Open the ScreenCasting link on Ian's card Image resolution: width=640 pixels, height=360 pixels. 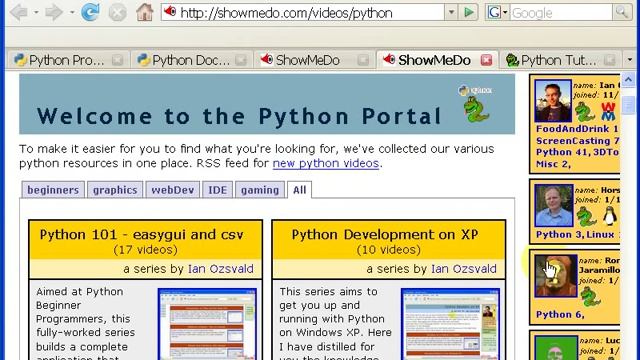click(x=578, y=141)
